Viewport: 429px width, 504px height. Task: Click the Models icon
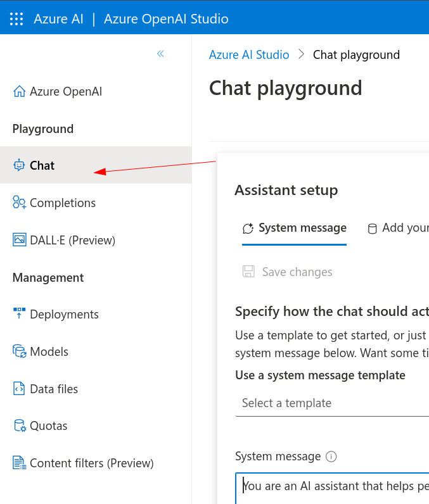(19, 351)
